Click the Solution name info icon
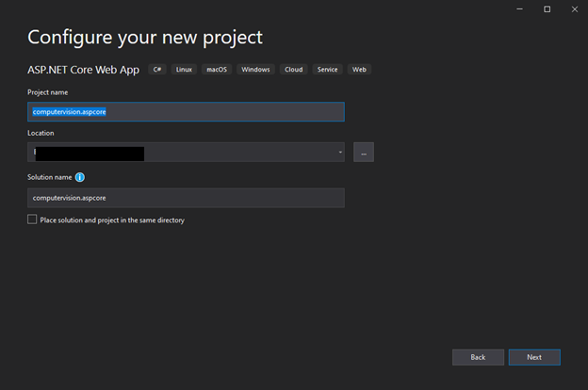588x390 pixels. point(80,177)
